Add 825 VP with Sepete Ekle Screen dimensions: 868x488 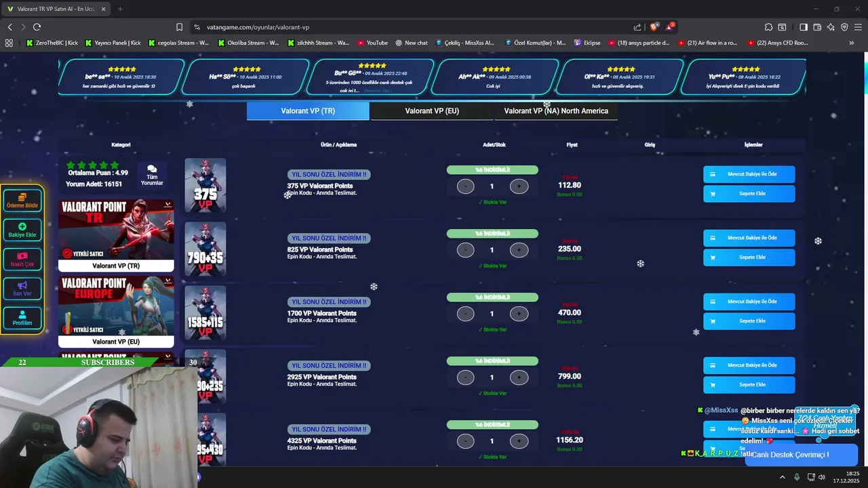coord(749,258)
